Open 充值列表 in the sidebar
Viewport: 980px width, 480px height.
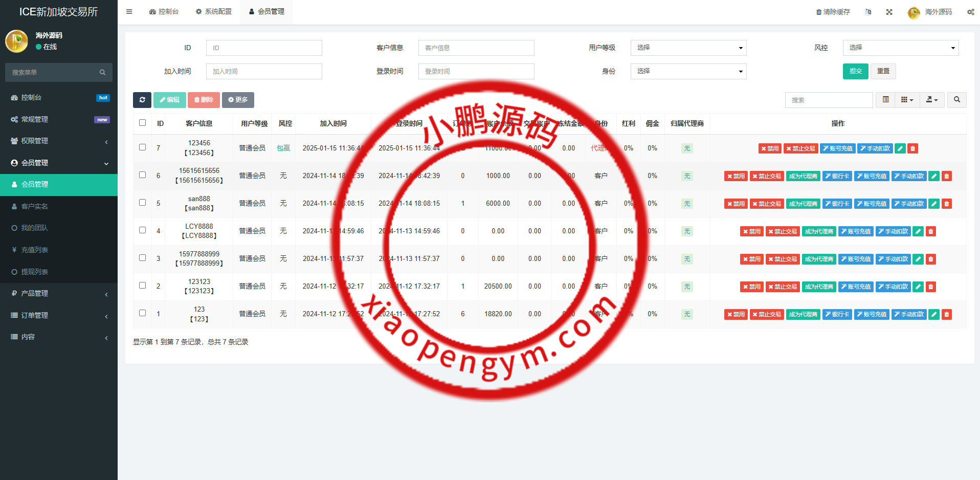[x=35, y=250]
